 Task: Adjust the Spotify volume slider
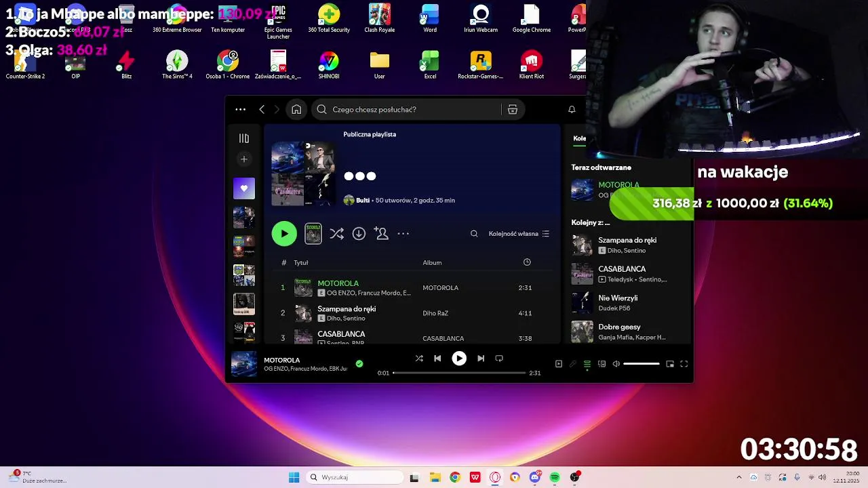tap(642, 364)
